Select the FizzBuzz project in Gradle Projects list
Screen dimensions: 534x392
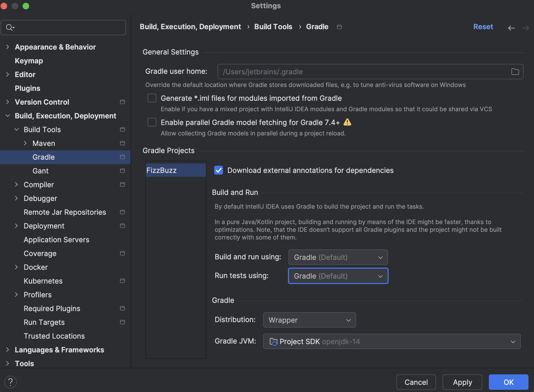click(x=175, y=170)
